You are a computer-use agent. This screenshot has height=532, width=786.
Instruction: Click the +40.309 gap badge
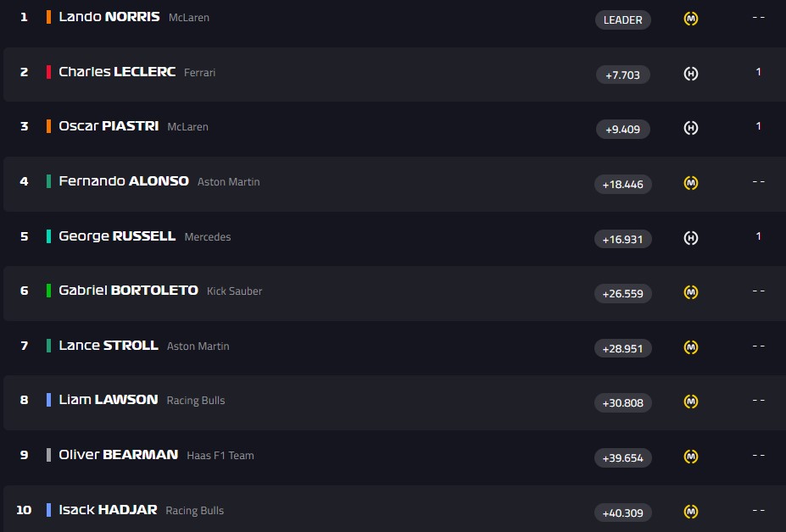(622, 513)
